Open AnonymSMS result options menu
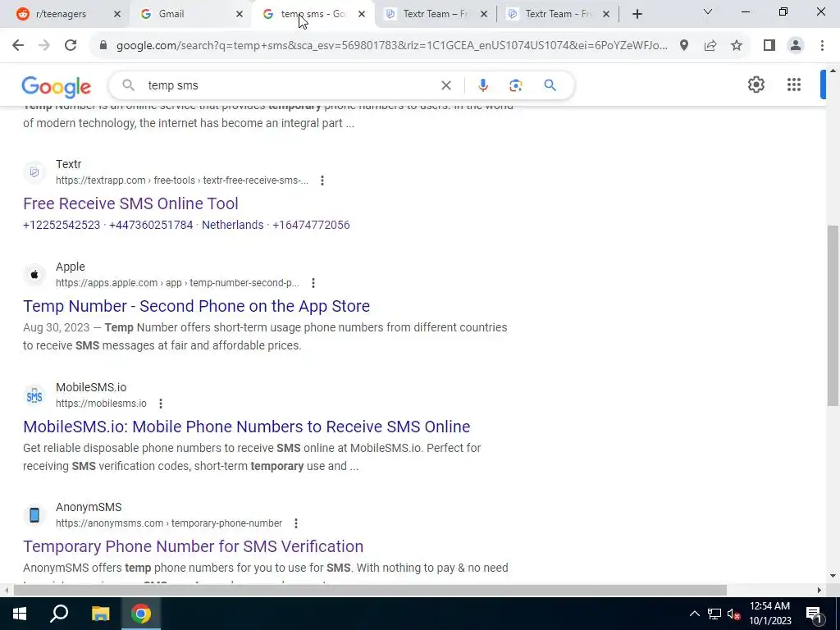 [295, 523]
